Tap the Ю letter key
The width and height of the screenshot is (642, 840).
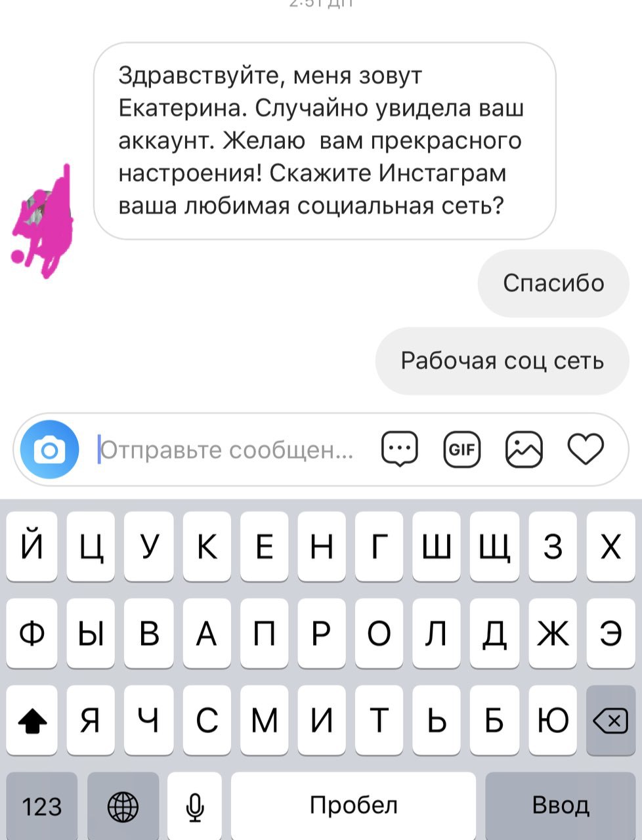(552, 721)
